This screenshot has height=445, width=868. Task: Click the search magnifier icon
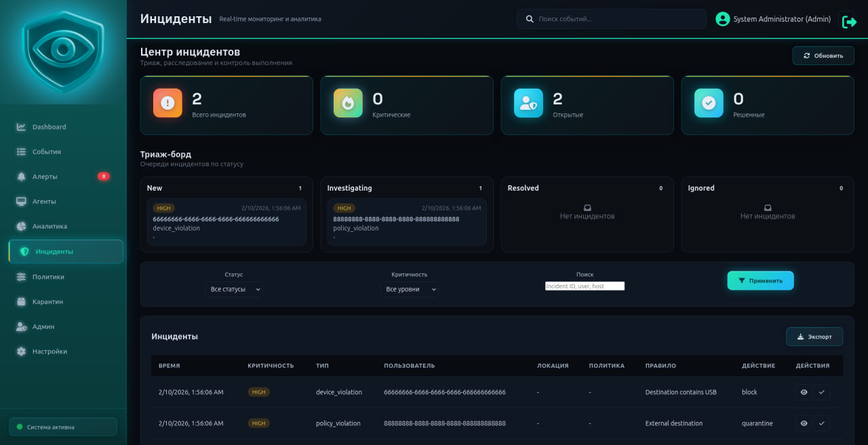(530, 19)
